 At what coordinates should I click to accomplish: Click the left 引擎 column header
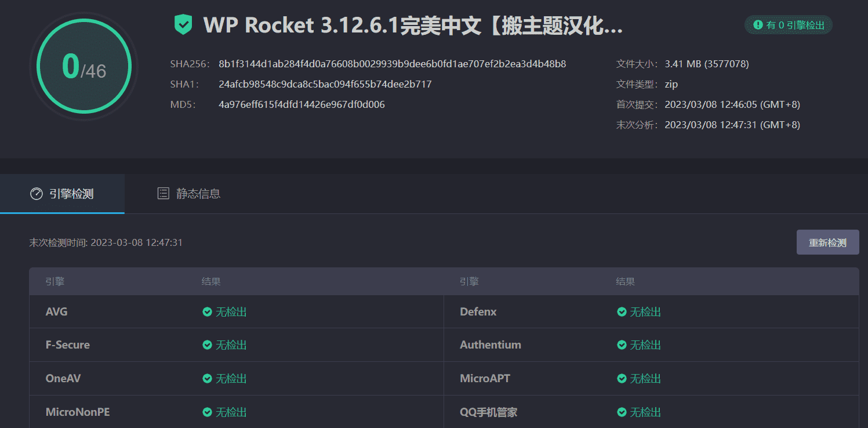[55, 282]
